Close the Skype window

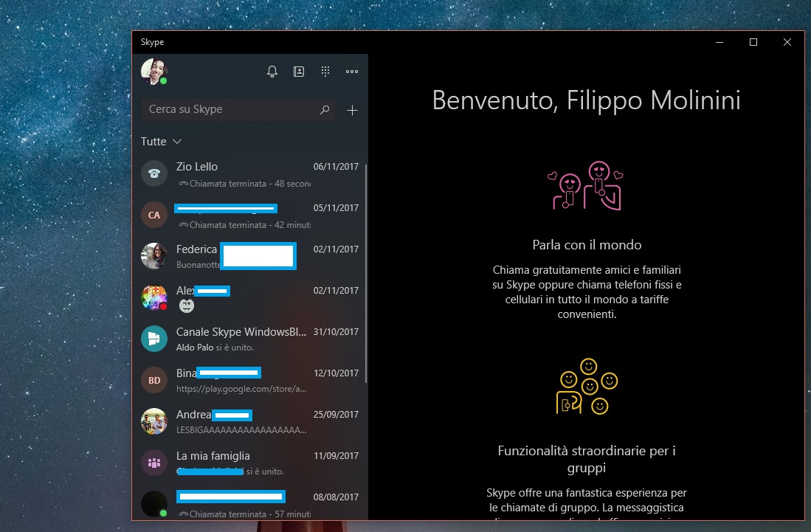(x=787, y=42)
